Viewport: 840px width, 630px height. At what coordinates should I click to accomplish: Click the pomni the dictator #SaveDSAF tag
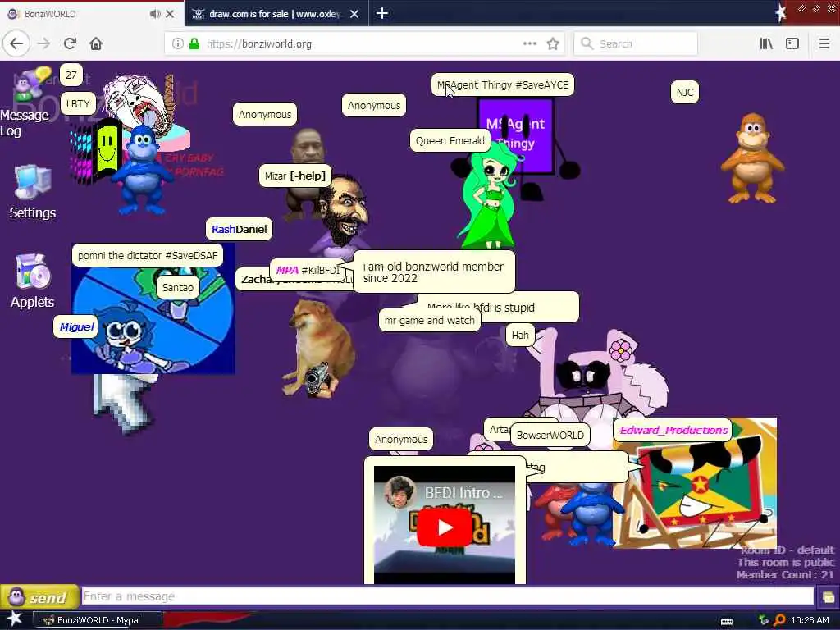[148, 256]
